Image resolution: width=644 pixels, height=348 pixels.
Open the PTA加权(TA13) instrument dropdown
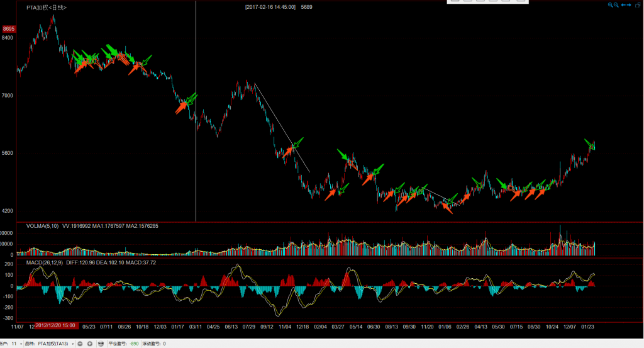72,344
